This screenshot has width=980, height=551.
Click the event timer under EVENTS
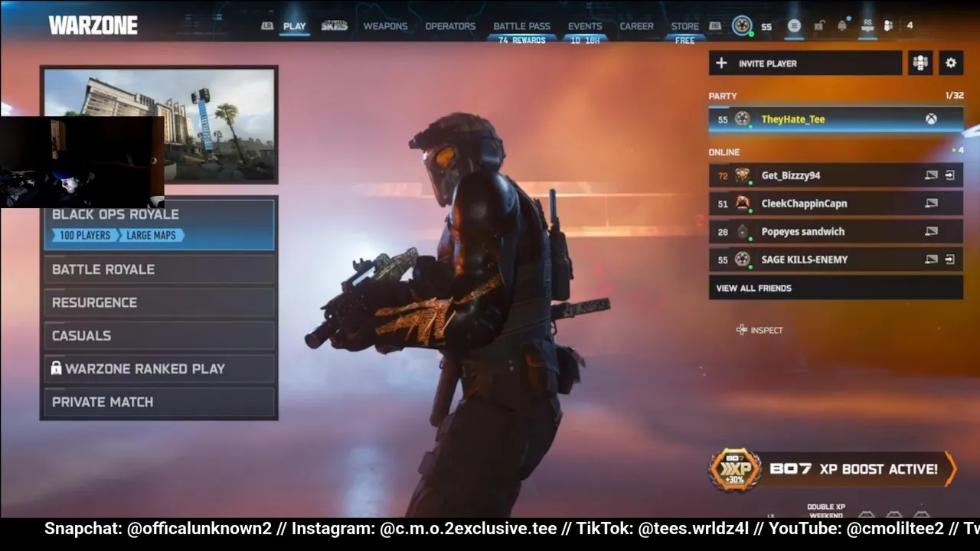(x=585, y=40)
